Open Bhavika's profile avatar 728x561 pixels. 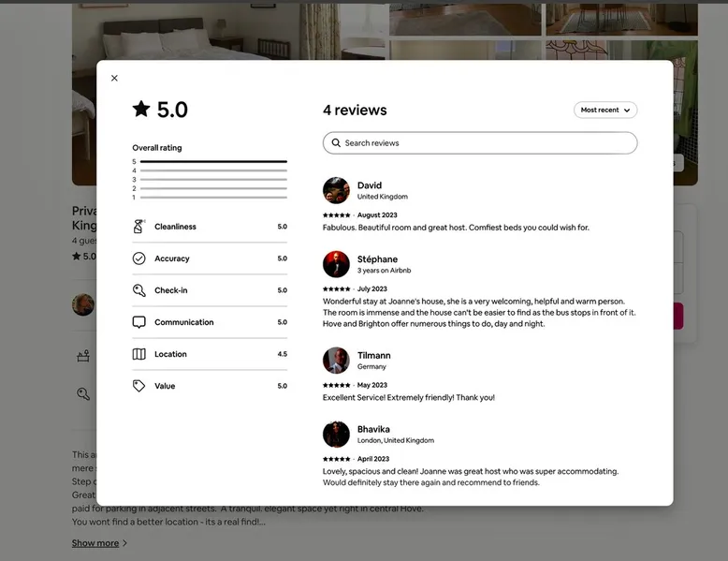coord(336,435)
